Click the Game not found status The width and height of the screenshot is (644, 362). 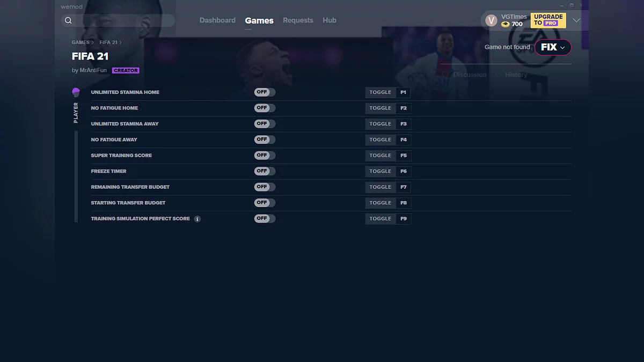[507, 47]
